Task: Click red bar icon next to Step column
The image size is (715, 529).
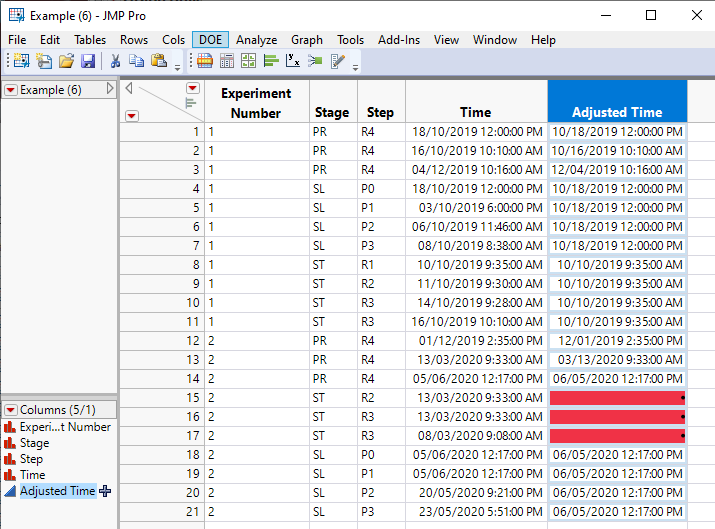Action: tap(10, 459)
